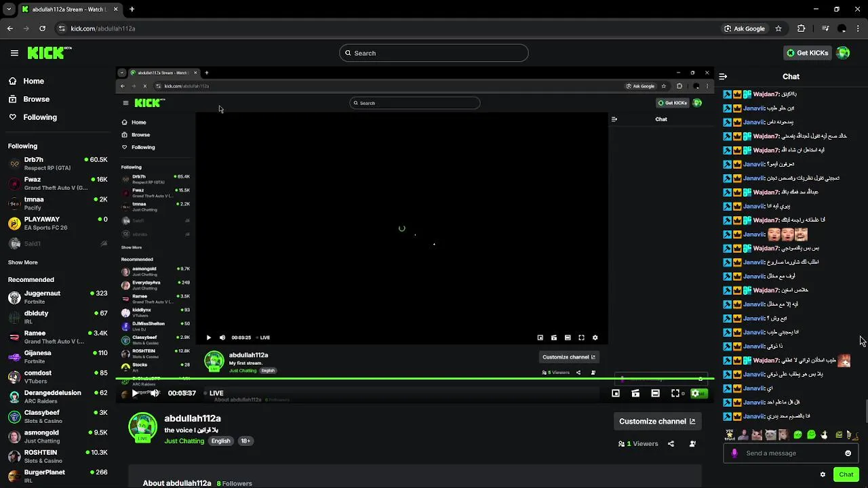Reload the kick.com page
868x488 pixels.
pyautogui.click(x=42, y=28)
